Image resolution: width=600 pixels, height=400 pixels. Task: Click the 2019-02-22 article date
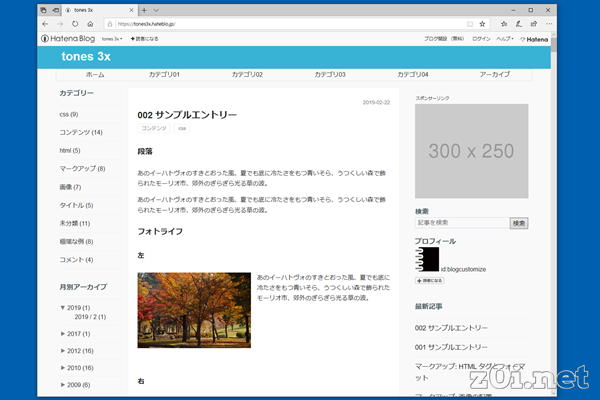pyautogui.click(x=377, y=103)
